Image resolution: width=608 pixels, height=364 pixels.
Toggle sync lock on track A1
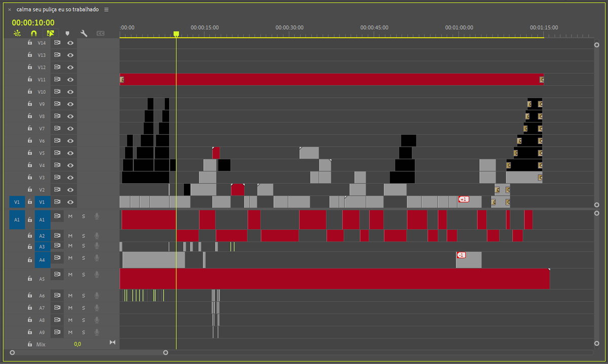pos(57,216)
